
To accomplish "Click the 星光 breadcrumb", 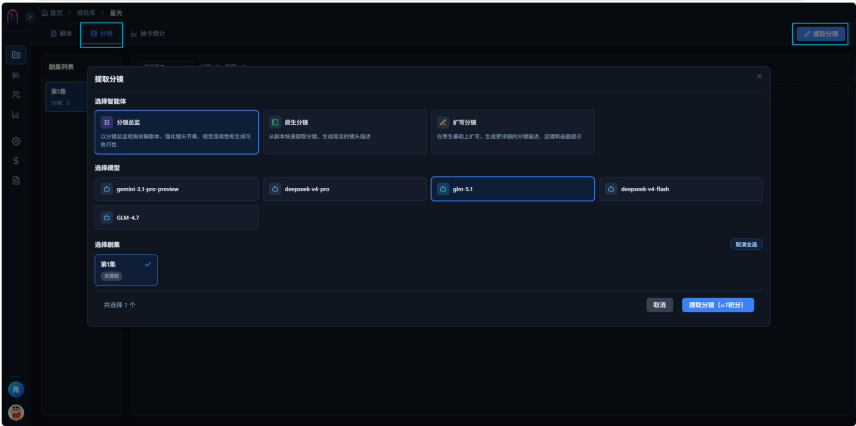I will click(x=115, y=13).
